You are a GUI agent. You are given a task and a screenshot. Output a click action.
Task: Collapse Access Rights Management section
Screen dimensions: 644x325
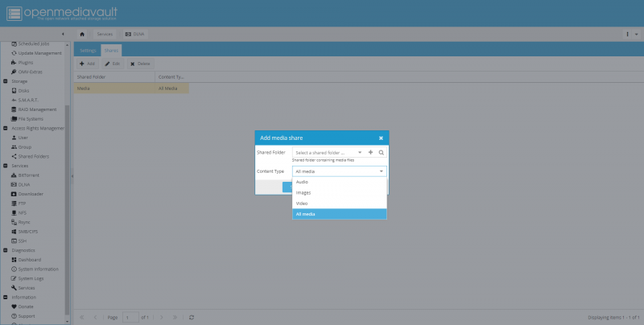[6, 129]
